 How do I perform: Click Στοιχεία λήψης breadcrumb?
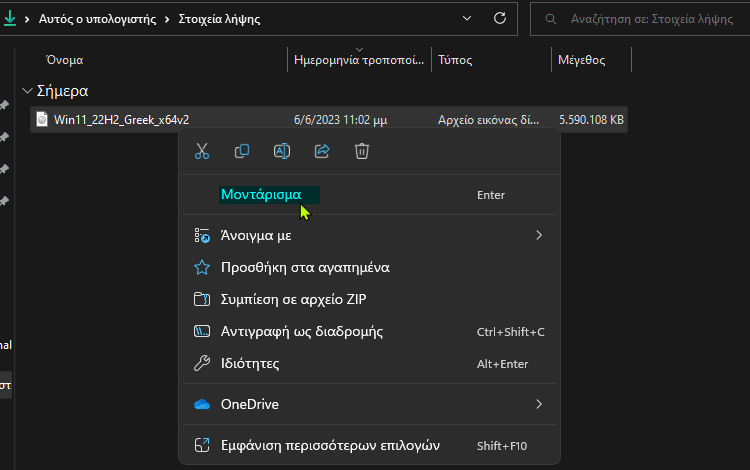tap(220, 19)
